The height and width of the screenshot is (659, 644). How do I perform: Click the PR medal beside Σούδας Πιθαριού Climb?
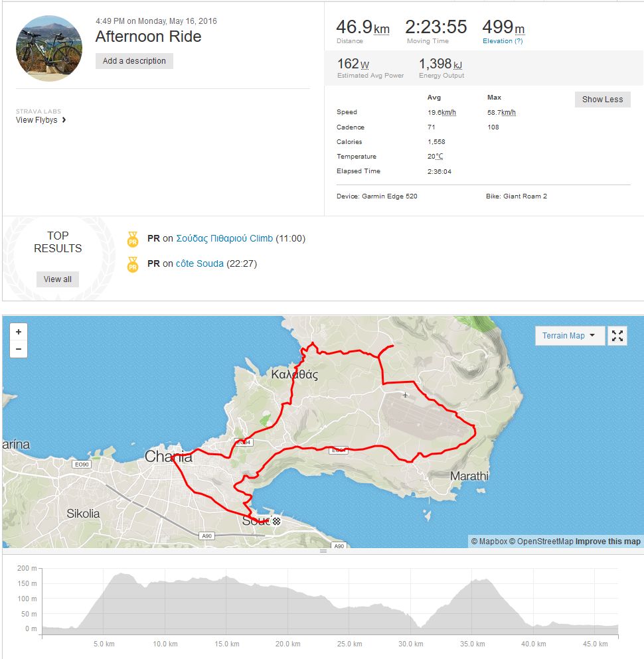point(133,239)
